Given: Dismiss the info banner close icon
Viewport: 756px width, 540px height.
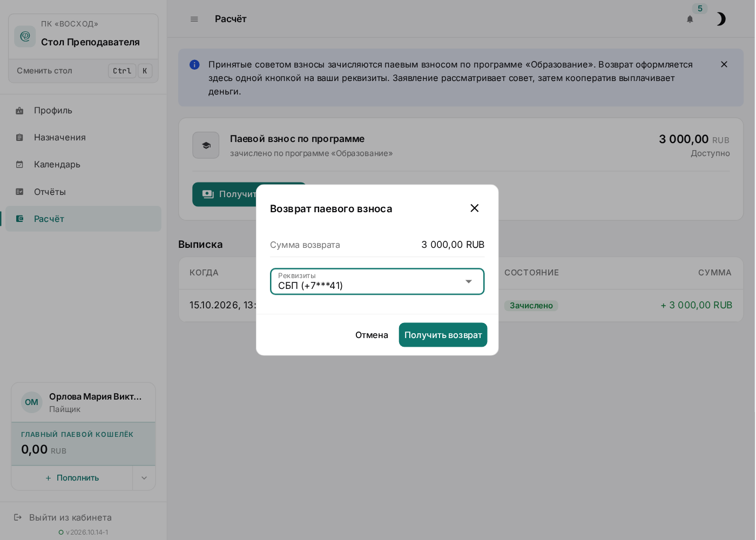Looking at the screenshot, I should point(724,64).
